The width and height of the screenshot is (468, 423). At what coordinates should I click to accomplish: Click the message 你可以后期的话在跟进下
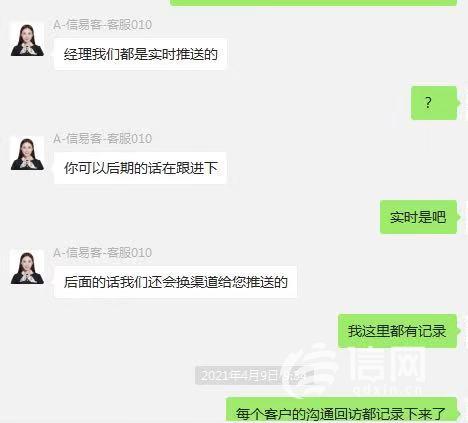(140, 168)
